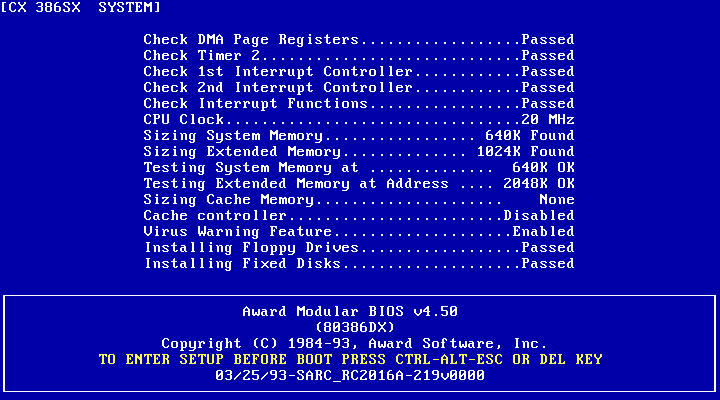Select the "Sizing Cache Memory" line
The height and width of the screenshot is (400, 720).
(x=359, y=200)
